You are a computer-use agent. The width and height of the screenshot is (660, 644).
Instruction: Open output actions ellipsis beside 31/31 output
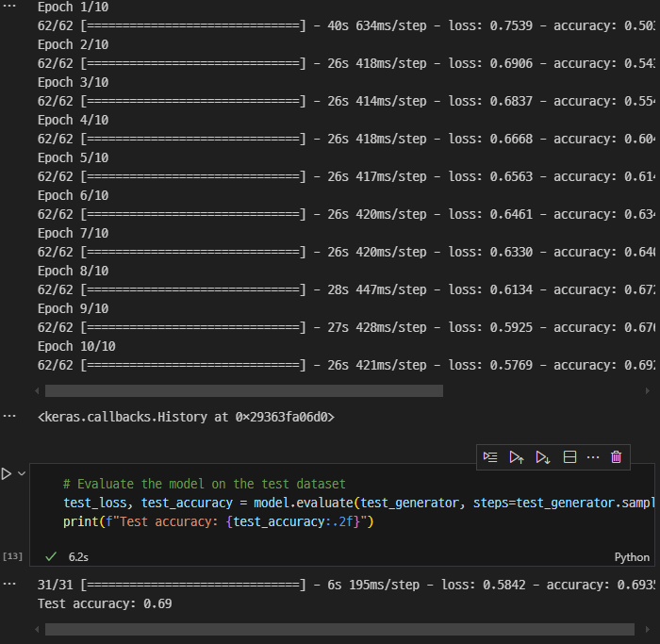coord(9,585)
